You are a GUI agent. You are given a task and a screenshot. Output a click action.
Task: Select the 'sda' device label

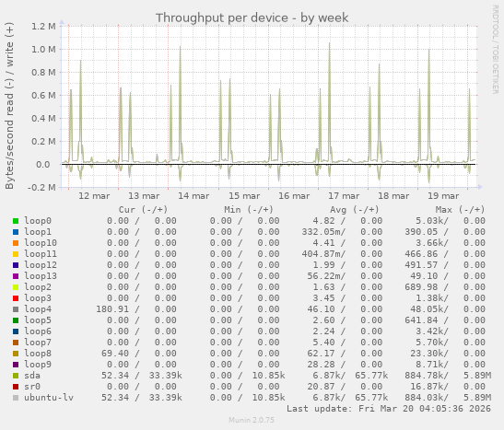click(x=32, y=376)
